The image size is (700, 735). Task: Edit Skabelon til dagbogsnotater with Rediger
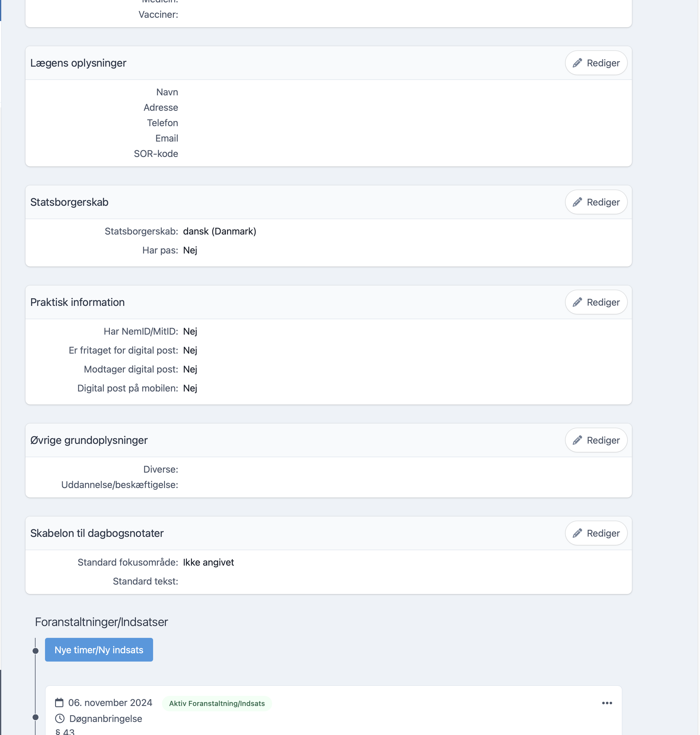(596, 533)
